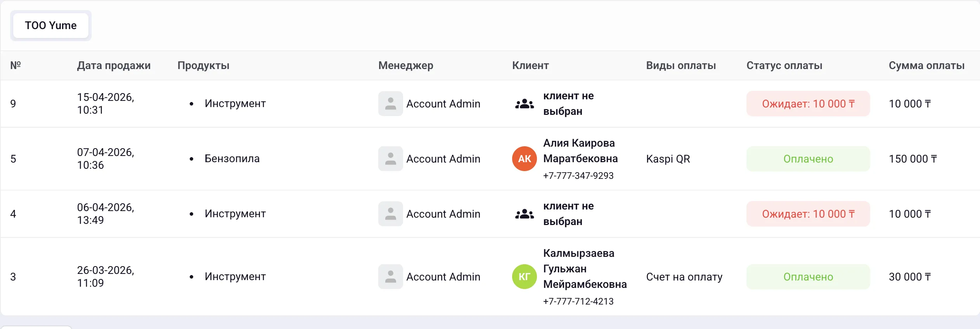Click the Ожидает badge in sale 9
980x329 pixels.
click(808, 104)
